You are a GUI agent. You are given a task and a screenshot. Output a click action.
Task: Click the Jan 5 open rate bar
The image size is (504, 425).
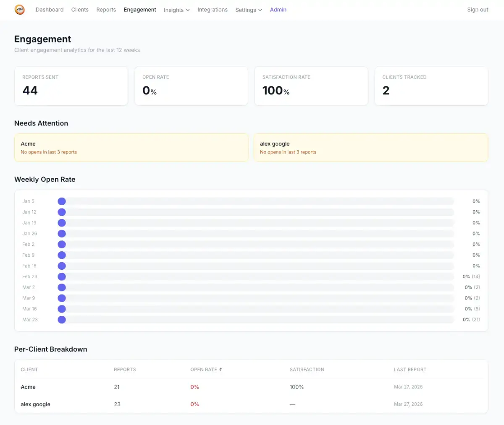click(x=255, y=201)
